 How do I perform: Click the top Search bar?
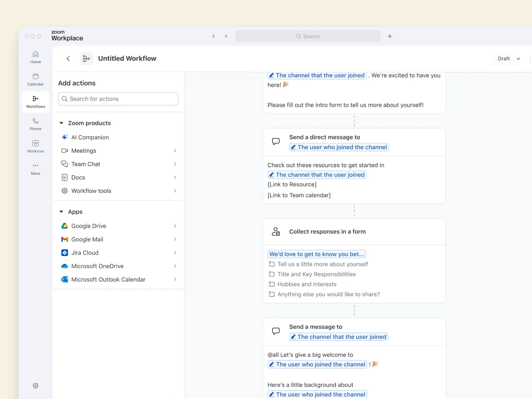pos(308,37)
